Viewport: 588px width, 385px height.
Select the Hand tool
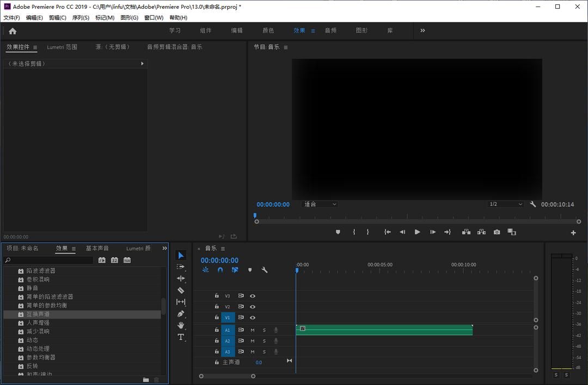coord(181,325)
